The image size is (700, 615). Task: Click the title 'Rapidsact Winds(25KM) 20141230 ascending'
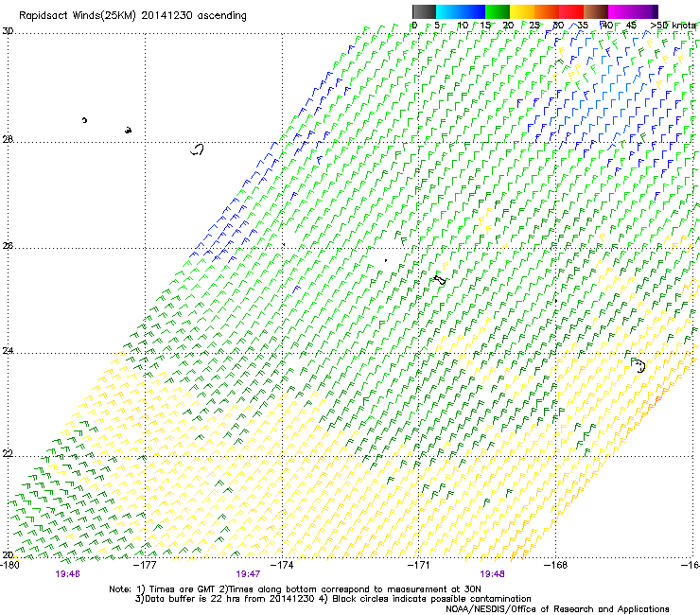click(132, 16)
